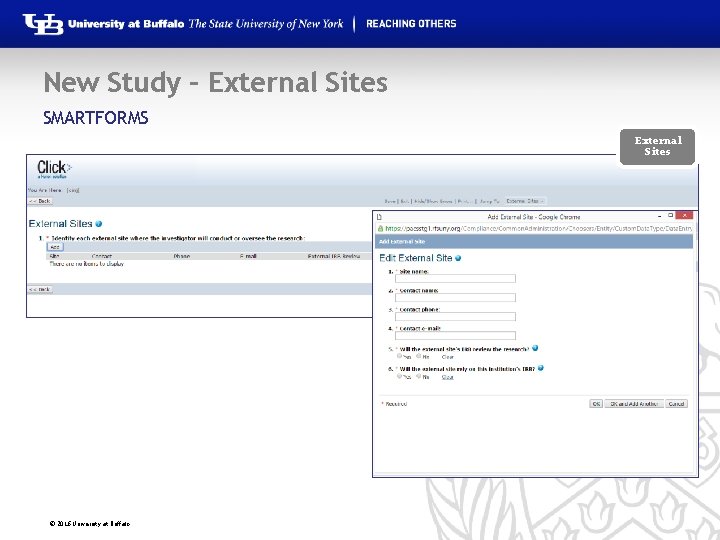The width and height of the screenshot is (720, 540).
Task: Click the popup address bar URL
Action: 538,228
